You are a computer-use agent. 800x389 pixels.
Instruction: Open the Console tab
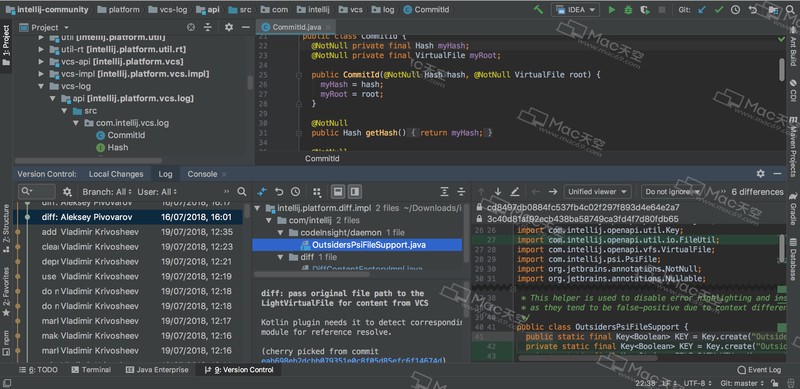point(202,174)
